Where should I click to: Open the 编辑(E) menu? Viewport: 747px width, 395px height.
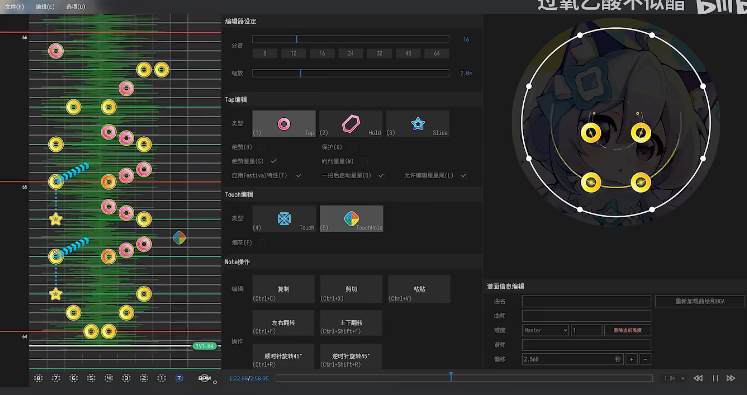pyautogui.click(x=45, y=7)
